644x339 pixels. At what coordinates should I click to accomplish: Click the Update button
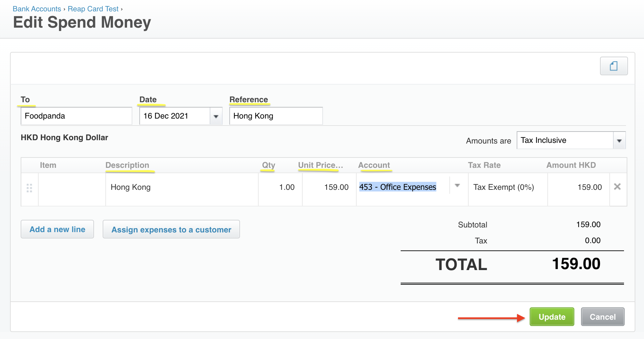(552, 317)
